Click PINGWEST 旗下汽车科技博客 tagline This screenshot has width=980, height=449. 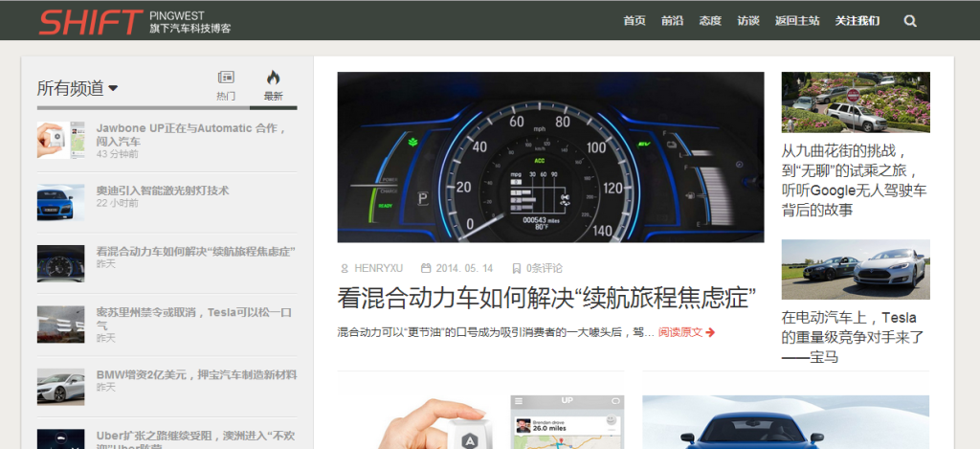190,22
